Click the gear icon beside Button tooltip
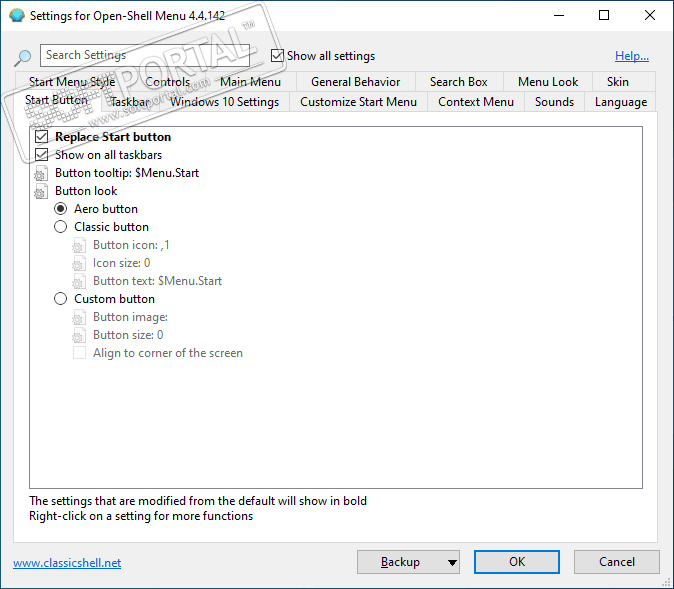This screenshot has height=589, width=674. [x=41, y=173]
